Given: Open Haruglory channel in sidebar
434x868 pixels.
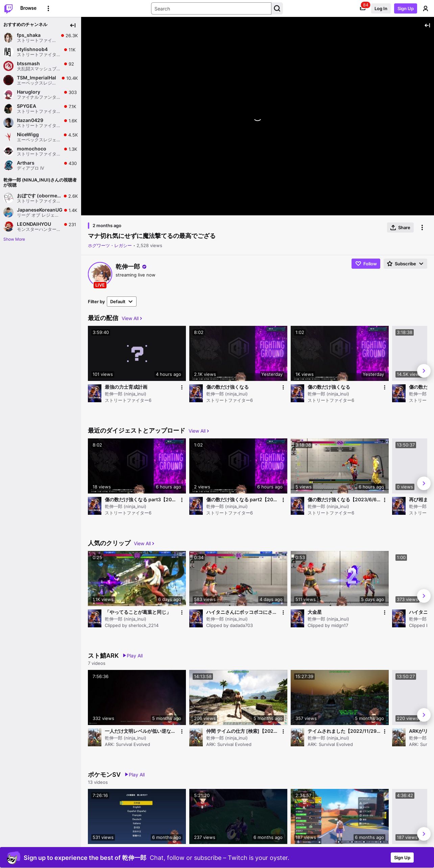Looking at the screenshot, I should pos(41,94).
